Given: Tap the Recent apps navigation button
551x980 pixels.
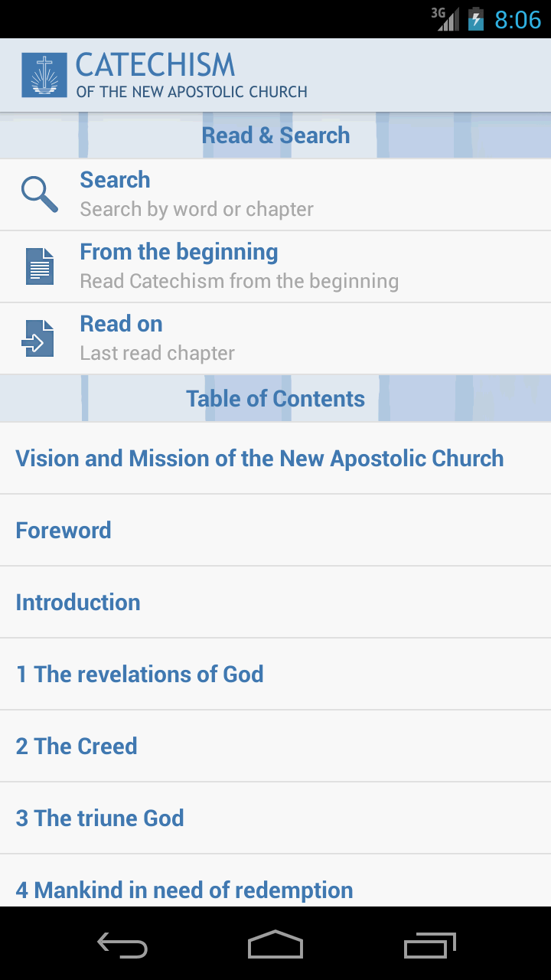Looking at the screenshot, I should tap(429, 944).
